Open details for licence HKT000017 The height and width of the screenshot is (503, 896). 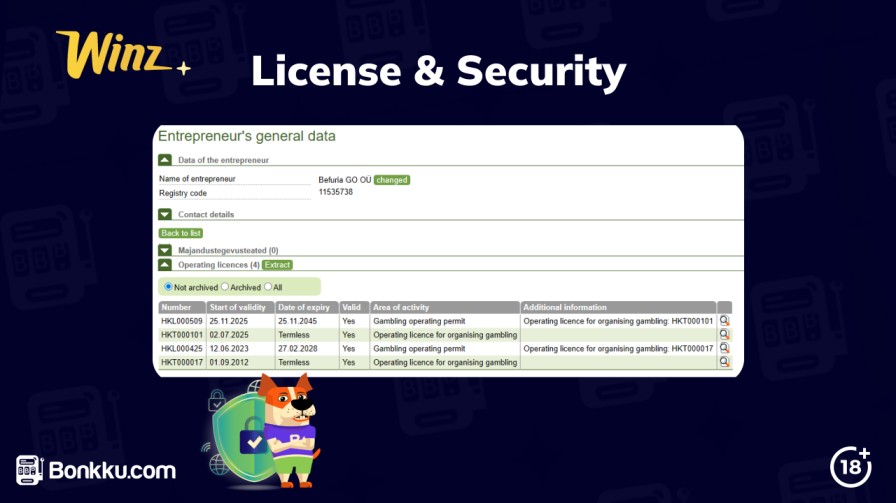(724, 362)
